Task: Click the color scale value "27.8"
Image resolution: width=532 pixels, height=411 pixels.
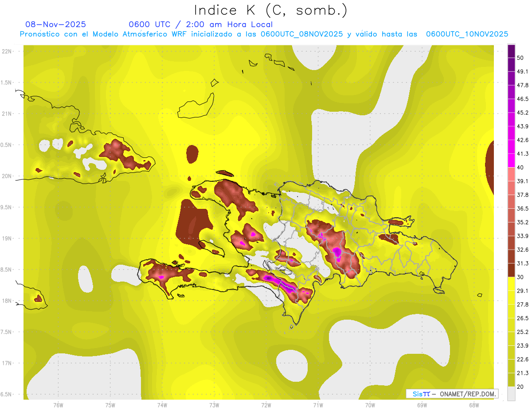Action: coord(523,305)
